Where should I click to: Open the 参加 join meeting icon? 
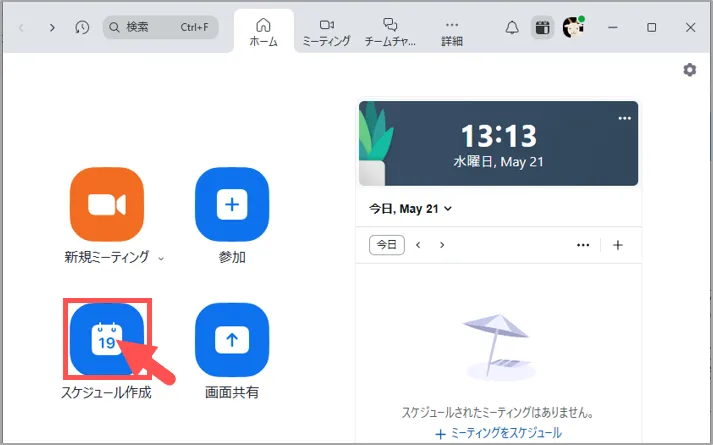click(232, 204)
